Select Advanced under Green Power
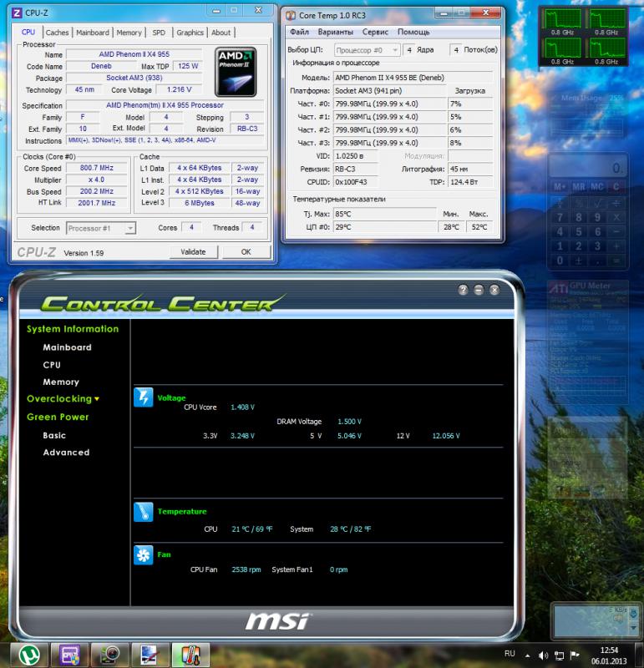The height and width of the screenshot is (668, 644). 66,453
